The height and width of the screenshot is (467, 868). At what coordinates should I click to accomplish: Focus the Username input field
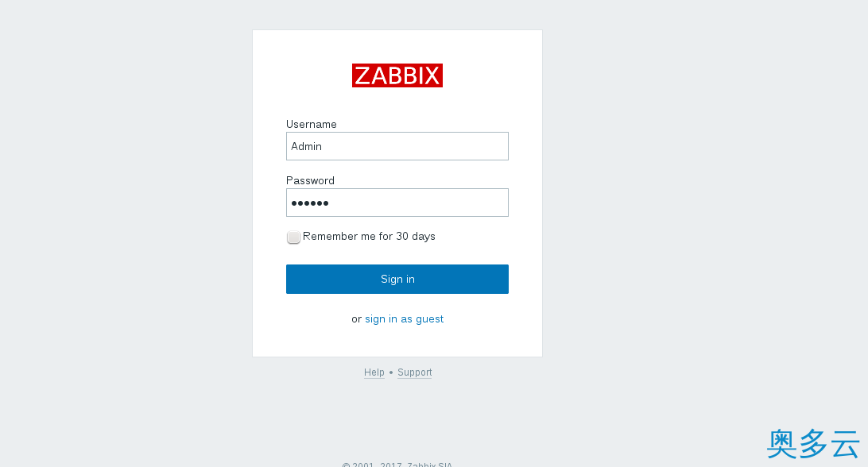(x=397, y=146)
